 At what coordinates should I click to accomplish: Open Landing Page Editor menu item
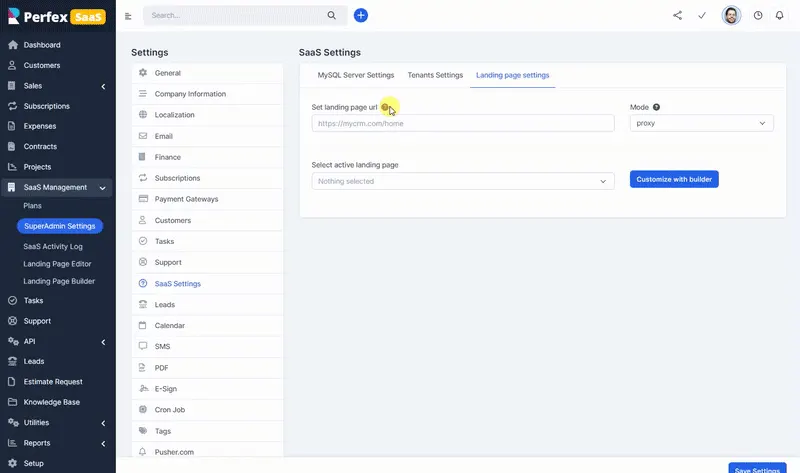[x=57, y=264]
